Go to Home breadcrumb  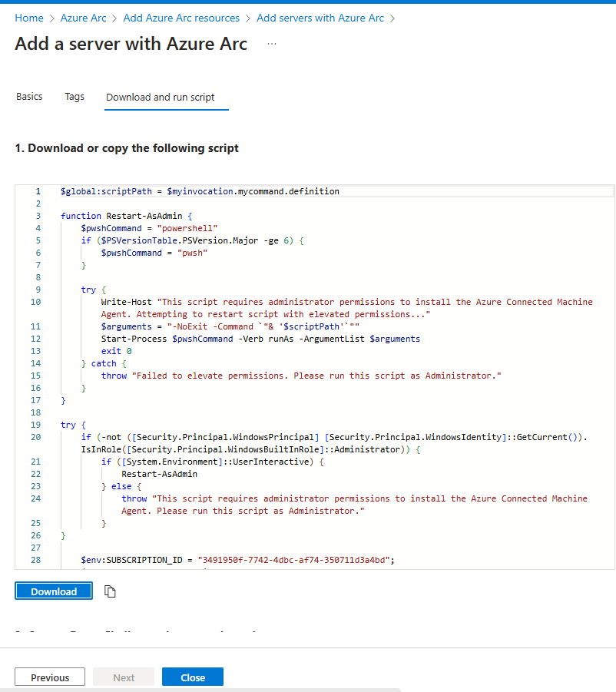[29, 18]
